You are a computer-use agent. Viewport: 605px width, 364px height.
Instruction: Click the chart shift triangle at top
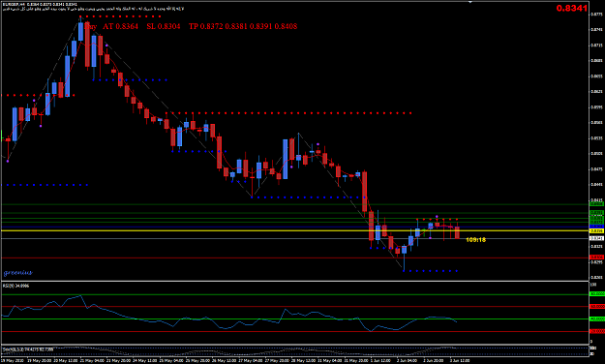[x=469, y=2]
